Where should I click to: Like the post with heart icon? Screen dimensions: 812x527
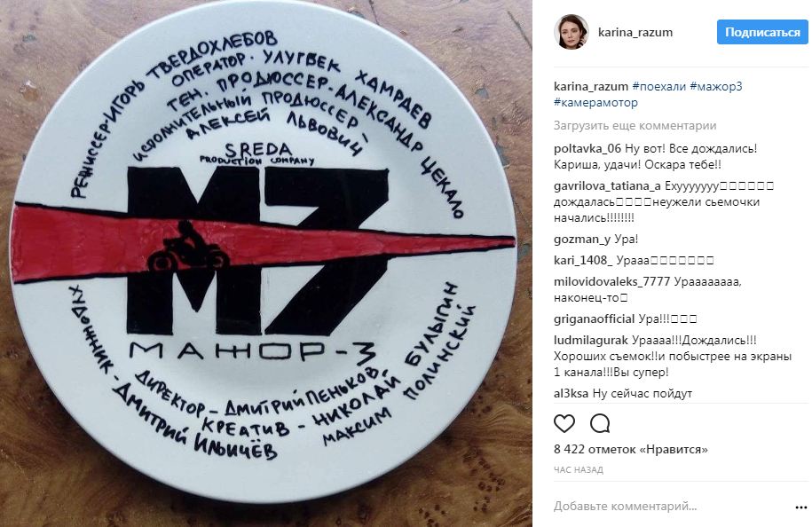click(564, 423)
